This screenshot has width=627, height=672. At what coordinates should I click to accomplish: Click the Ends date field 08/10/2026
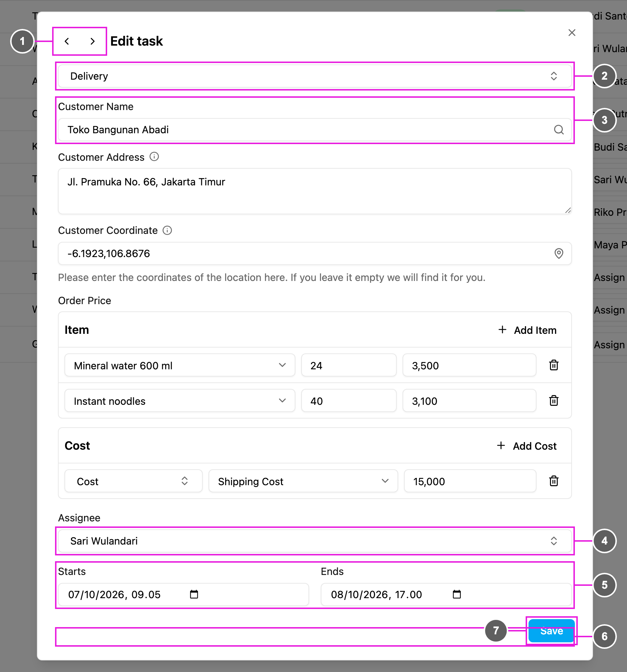click(446, 595)
